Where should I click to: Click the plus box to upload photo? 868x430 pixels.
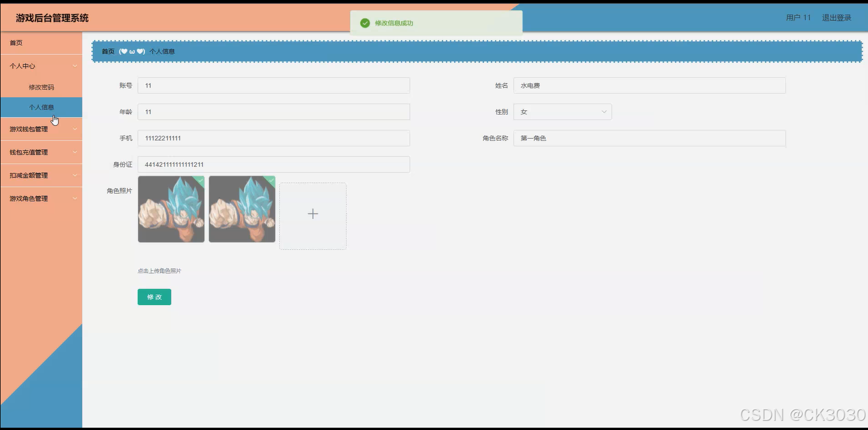pos(313,216)
